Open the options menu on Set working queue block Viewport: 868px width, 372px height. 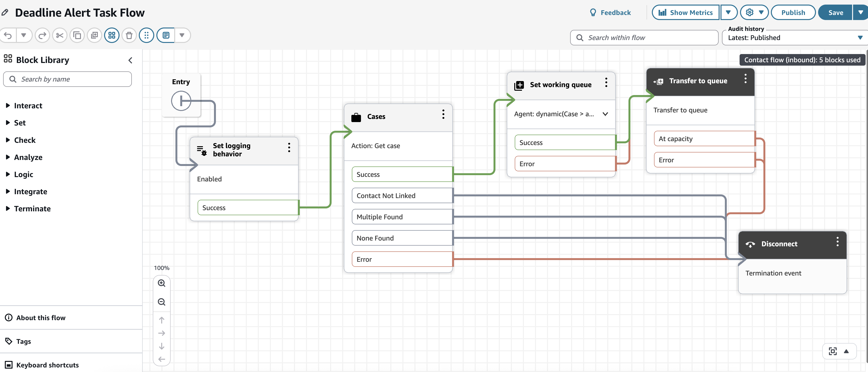coord(606,82)
